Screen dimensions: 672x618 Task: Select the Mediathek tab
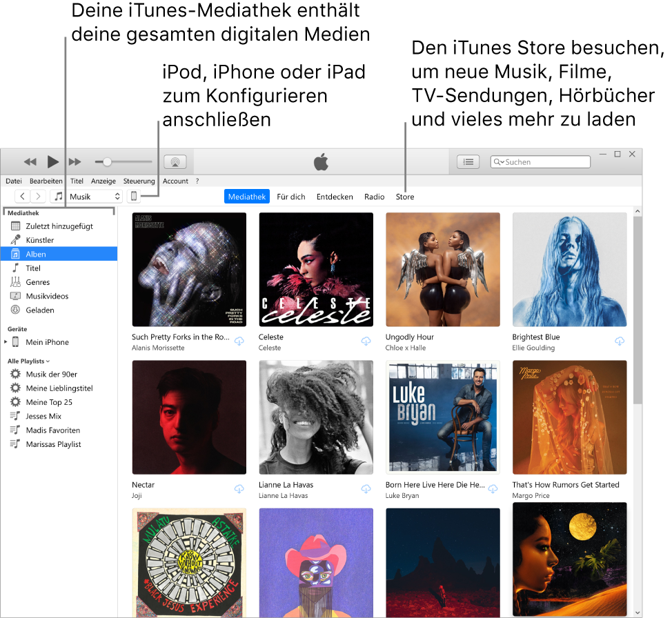[x=247, y=197]
